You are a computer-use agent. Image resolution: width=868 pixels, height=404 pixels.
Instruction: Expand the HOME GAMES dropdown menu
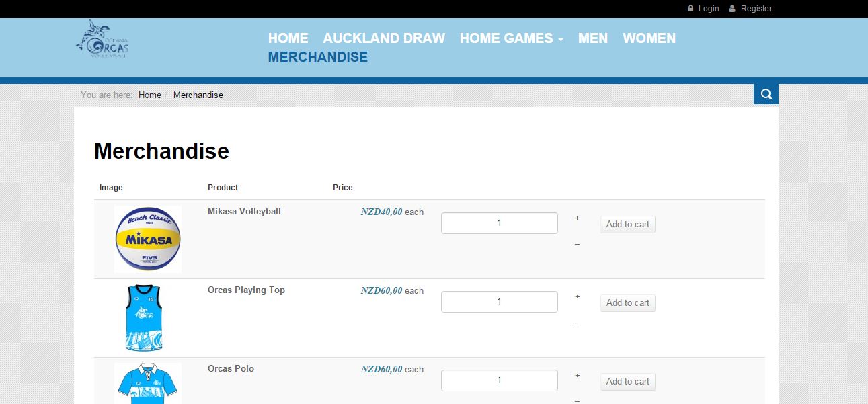(511, 38)
